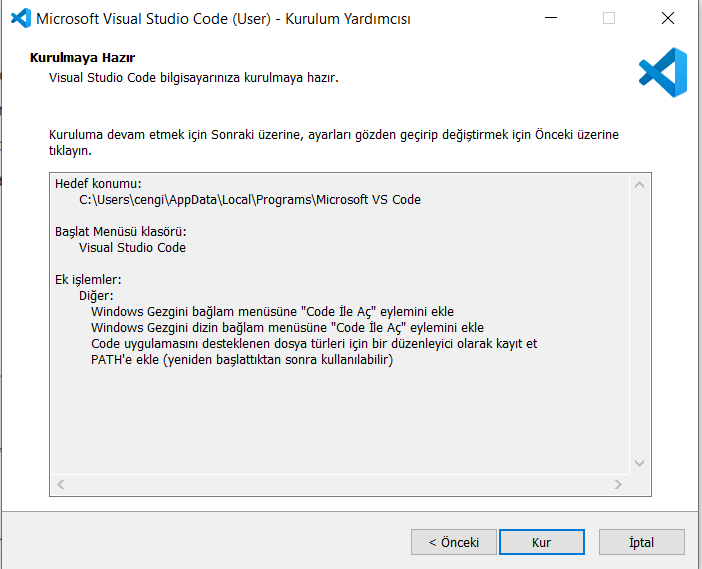Close the setup wizard window
Viewport: 702px width, 569px height.
coord(667,18)
